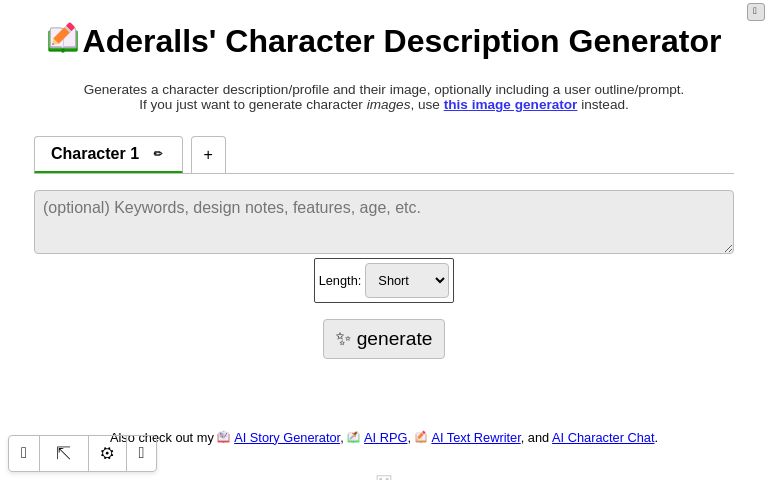The image size is (768, 480).
Task: Click the pencil rename icon on Character 1 tab
Action: (x=158, y=154)
